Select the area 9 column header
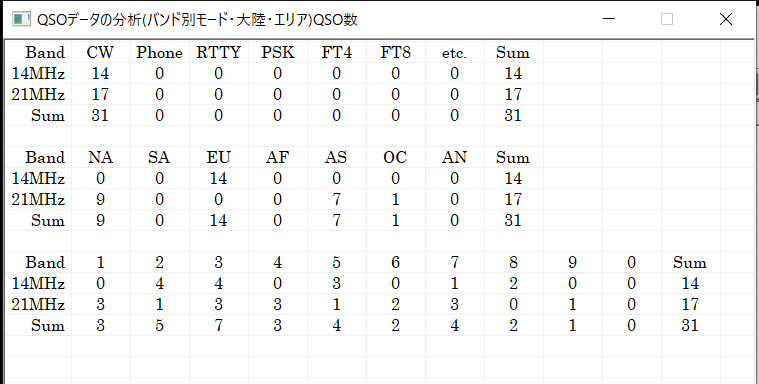The width and height of the screenshot is (759, 384). pyautogui.click(x=573, y=262)
